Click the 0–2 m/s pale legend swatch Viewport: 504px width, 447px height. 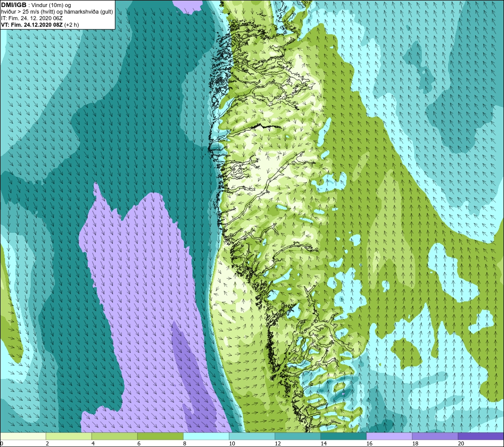(23, 436)
